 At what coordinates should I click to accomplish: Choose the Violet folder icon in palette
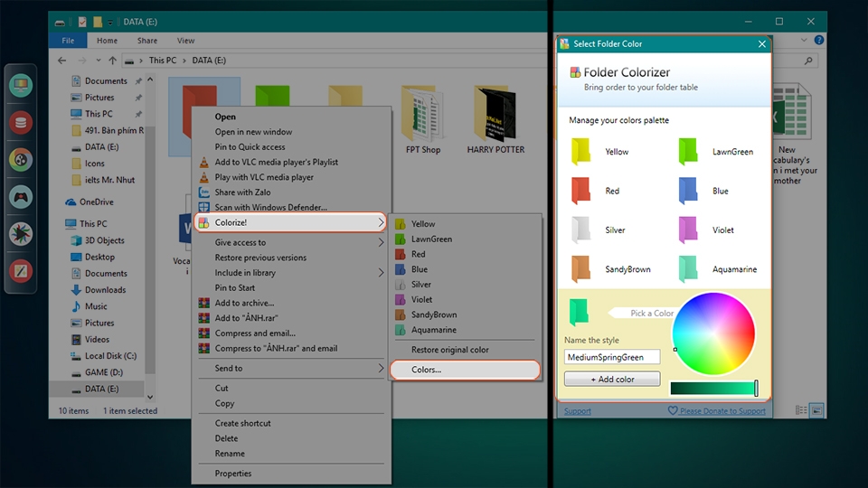688,230
